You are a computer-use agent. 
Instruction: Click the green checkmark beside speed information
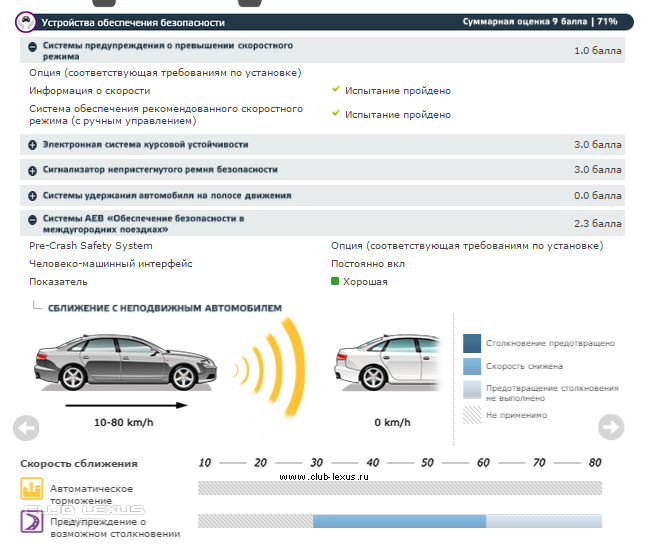pos(336,90)
